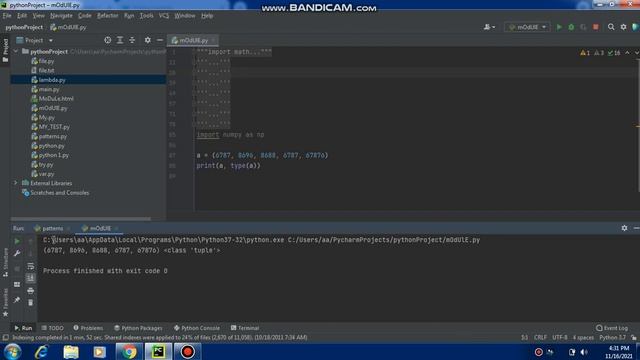The width and height of the screenshot is (640, 360).
Task: Open the Problems tool window
Action: coord(88,328)
